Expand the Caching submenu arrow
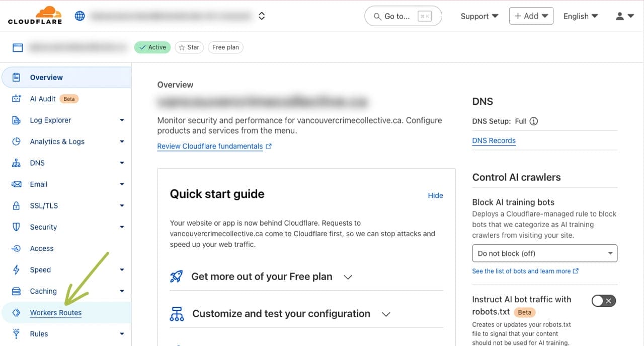 [122, 291]
